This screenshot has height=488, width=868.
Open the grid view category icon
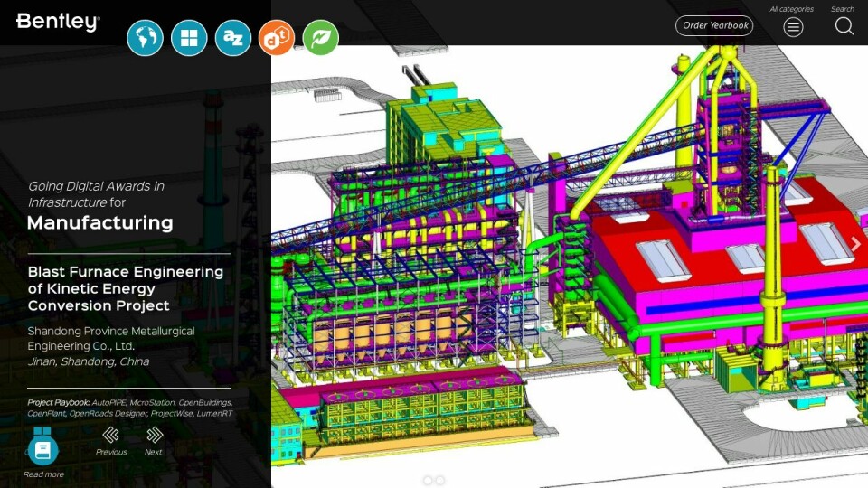(189, 38)
